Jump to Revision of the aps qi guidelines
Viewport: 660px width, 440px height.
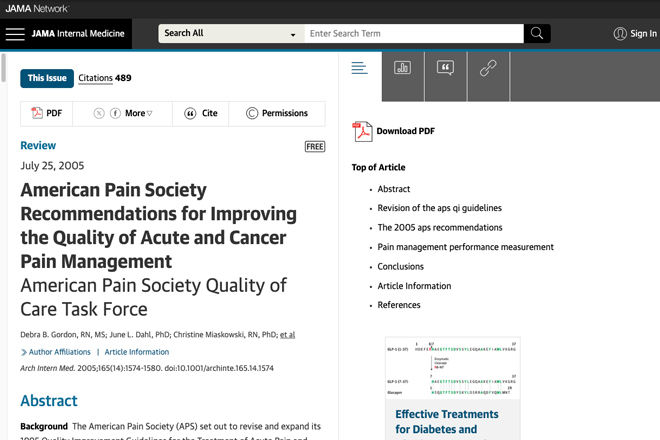(439, 208)
